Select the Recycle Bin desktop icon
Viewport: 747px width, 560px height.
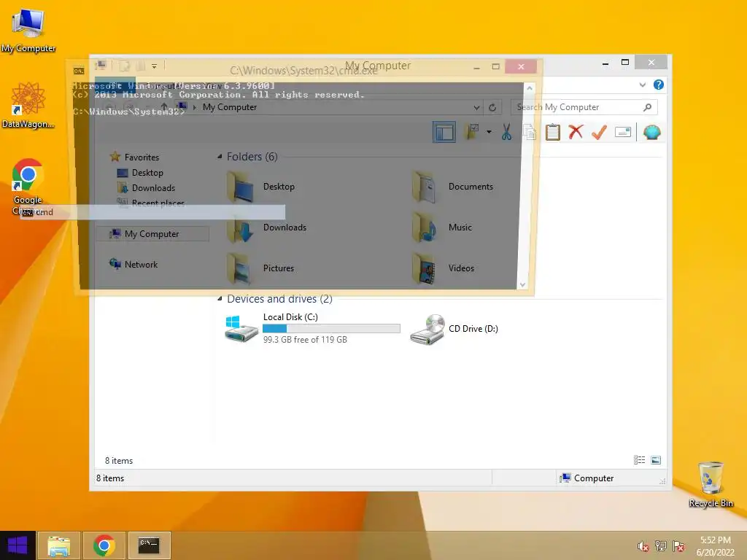tap(711, 483)
